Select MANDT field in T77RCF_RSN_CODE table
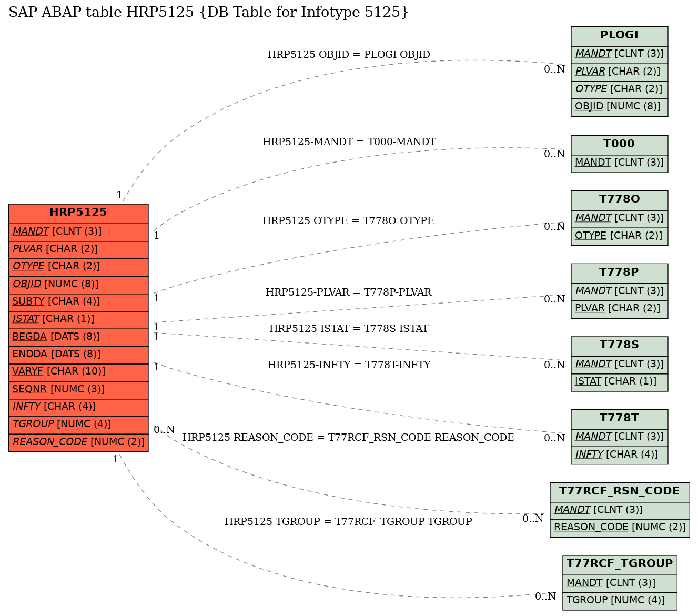Screen dimensions: 698x616 619,510
